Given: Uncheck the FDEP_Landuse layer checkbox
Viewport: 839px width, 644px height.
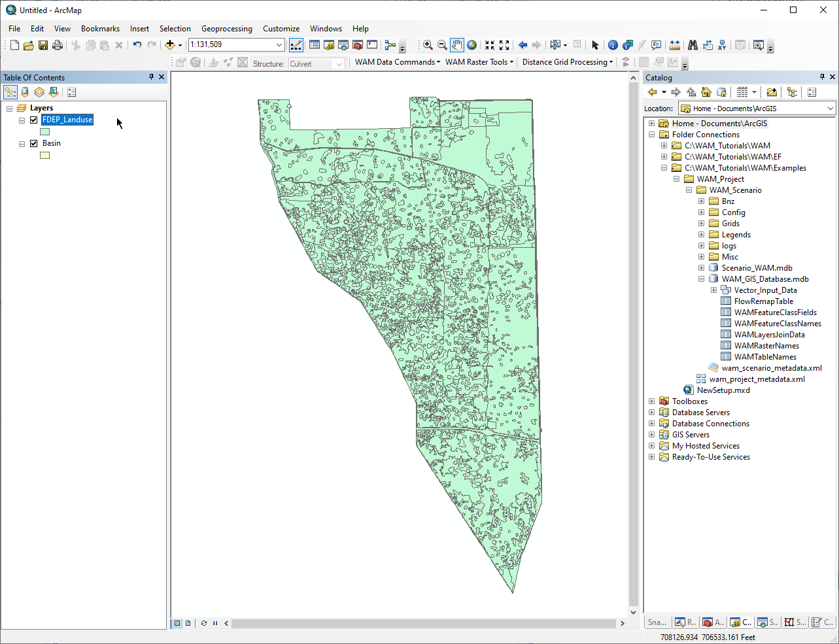Looking at the screenshot, I should 34,120.
